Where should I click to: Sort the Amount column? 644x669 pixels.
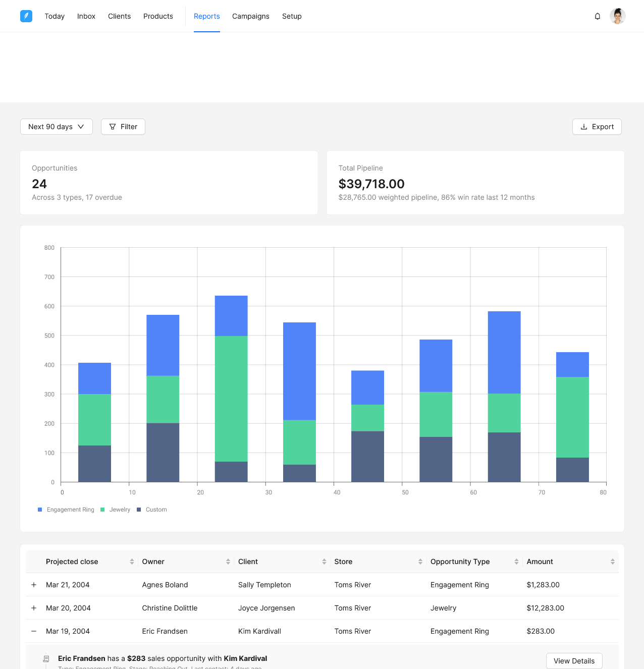[612, 562]
